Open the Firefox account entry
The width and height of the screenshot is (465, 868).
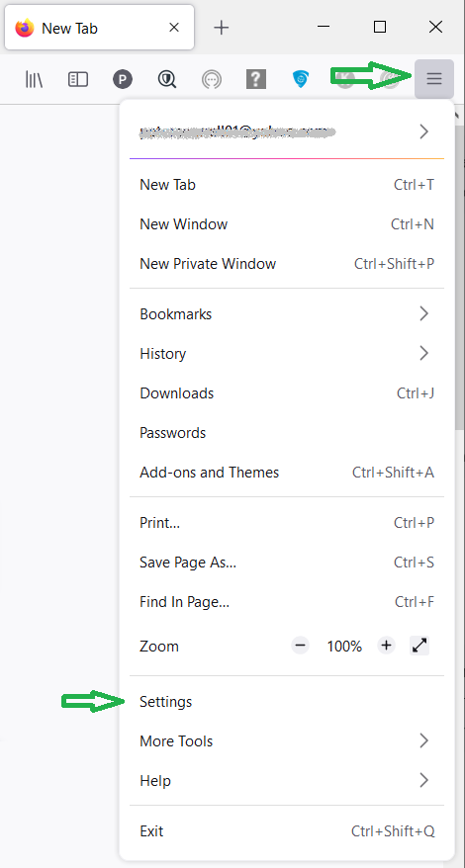287,131
